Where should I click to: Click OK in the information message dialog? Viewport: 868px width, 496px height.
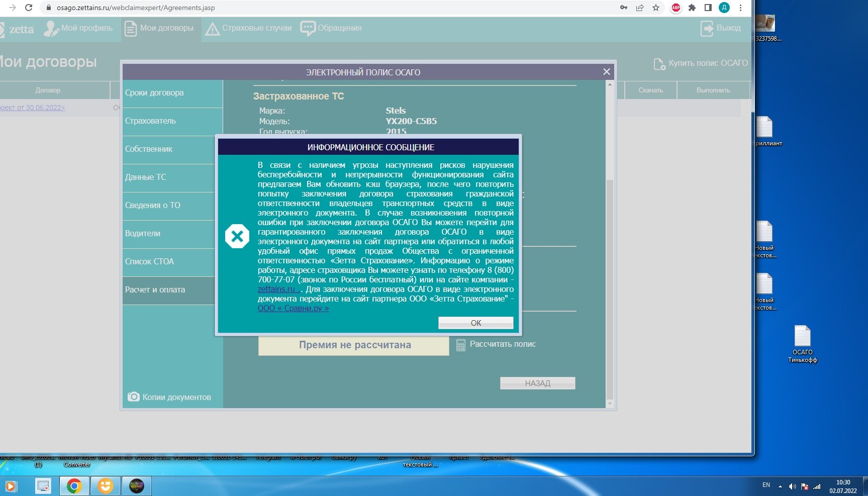click(475, 323)
